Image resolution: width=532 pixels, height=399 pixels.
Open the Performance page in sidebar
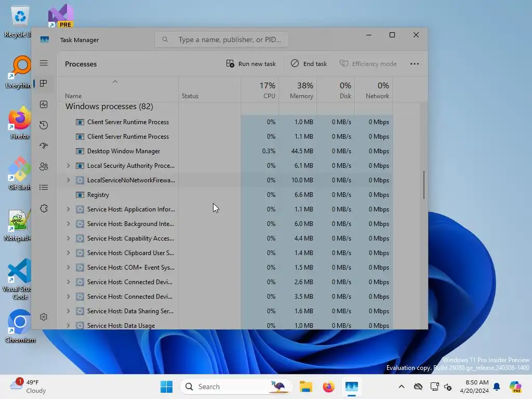44,104
